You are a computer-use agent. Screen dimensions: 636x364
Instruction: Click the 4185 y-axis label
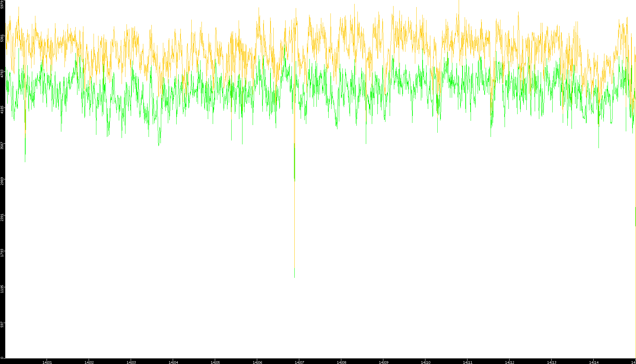pos(2,110)
